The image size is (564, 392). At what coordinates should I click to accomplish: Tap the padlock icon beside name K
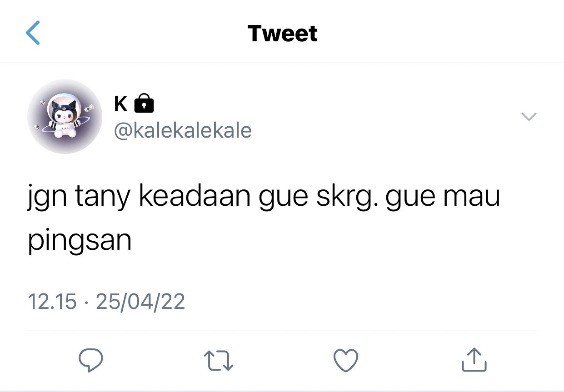pyautogui.click(x=144, y=103)
